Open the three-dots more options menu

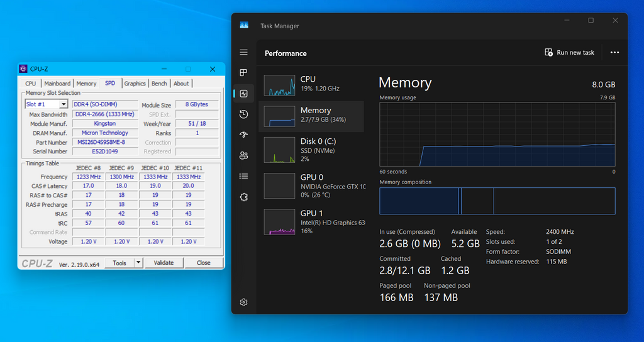(x=614, y=53)
